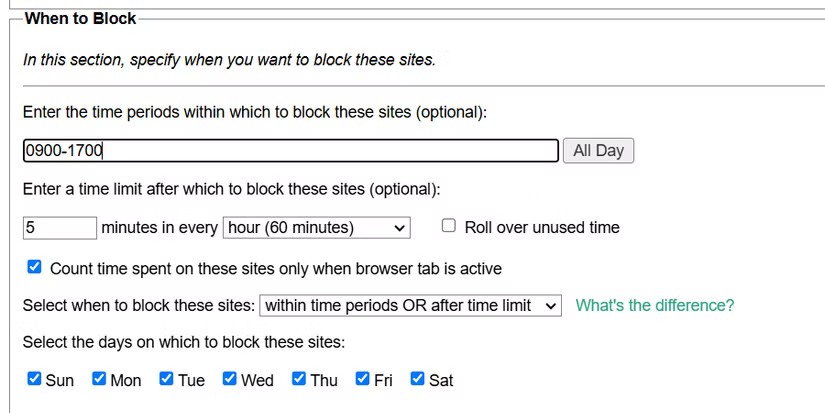Disable blocking on Tue checkbox

[167, 379]
